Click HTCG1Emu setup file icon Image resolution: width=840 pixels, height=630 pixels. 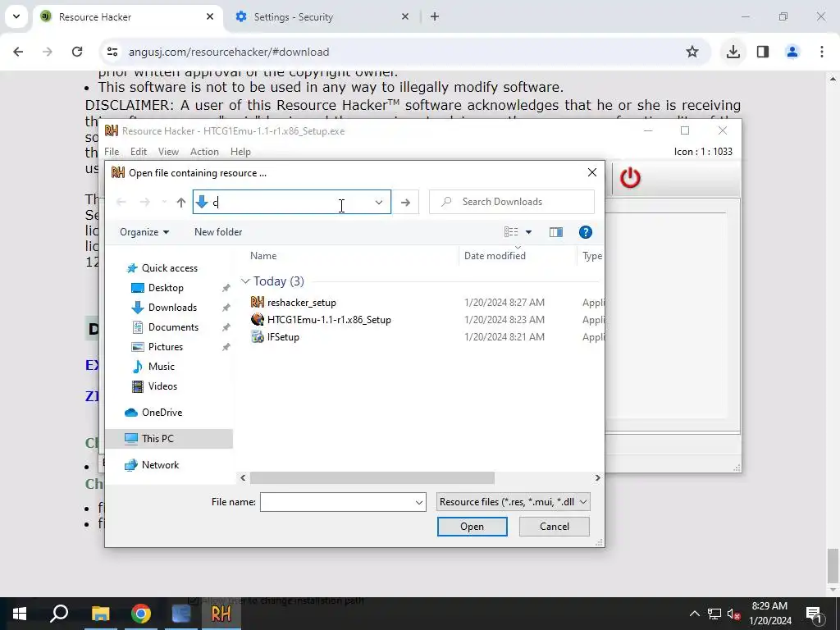coord(258,319)
